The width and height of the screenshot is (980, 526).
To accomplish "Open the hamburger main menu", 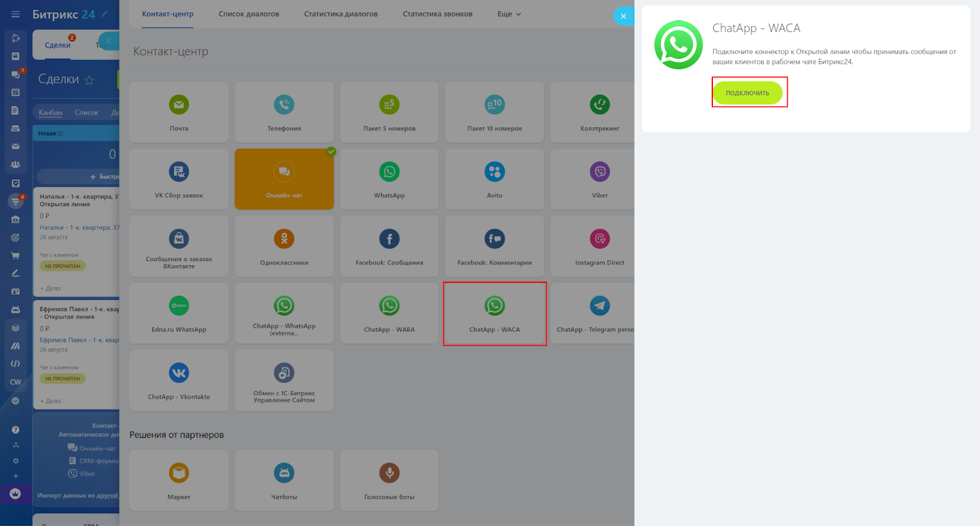I will point(15,14).
